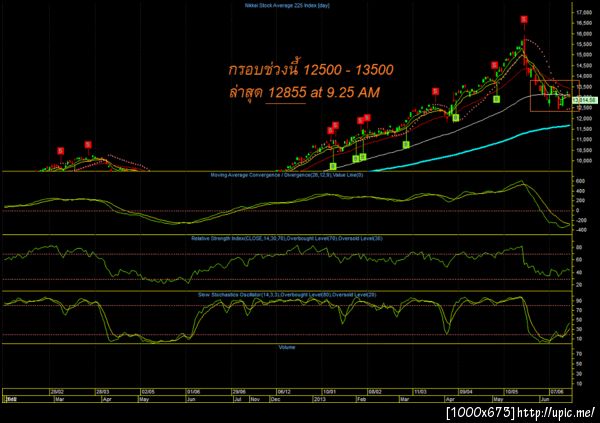
Task: Click the Jul month label
Action: click(237, 399)
